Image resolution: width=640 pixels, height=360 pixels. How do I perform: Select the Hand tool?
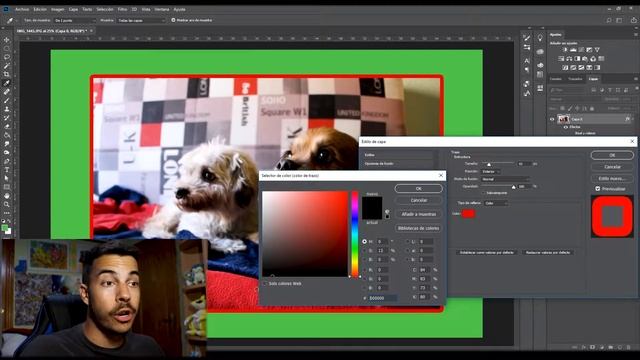(x=7, y=196)
